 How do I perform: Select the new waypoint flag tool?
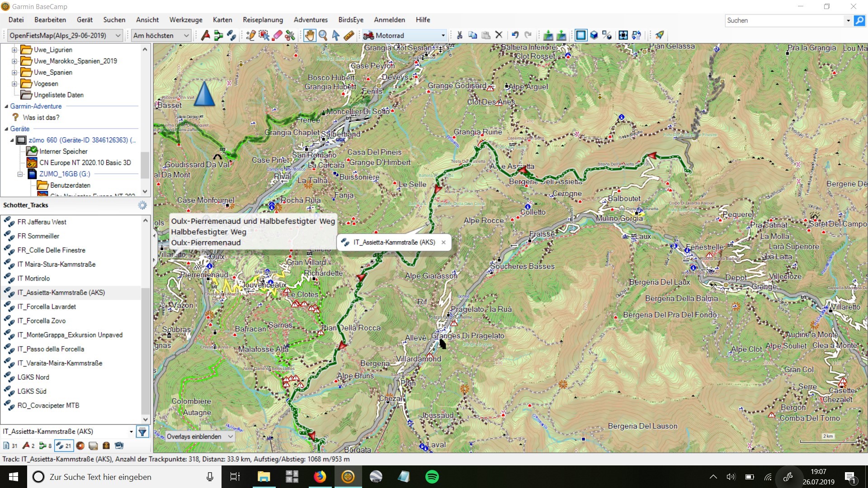coord(205,35)
